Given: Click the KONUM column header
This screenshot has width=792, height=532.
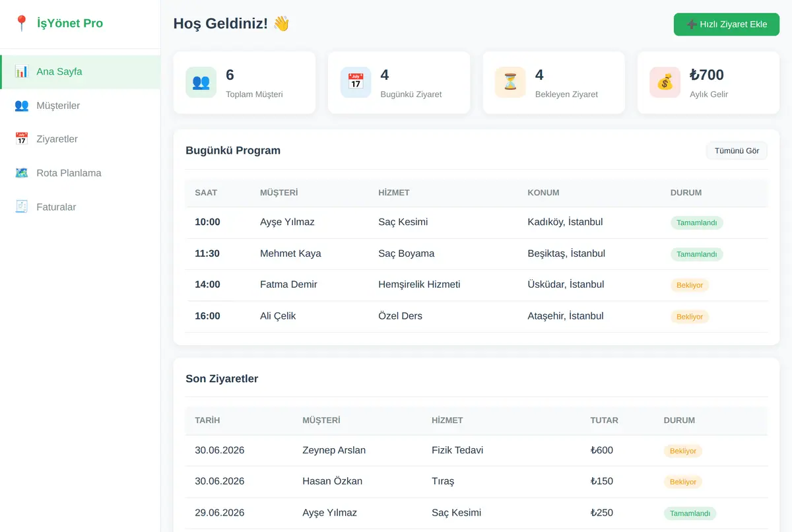Looking at the screenshot, I should [543, 193].
